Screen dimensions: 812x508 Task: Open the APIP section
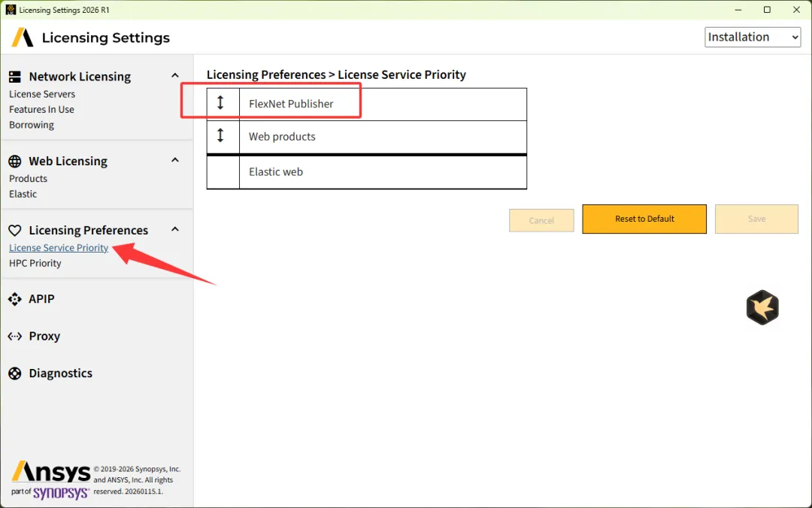tap(41, 299)
